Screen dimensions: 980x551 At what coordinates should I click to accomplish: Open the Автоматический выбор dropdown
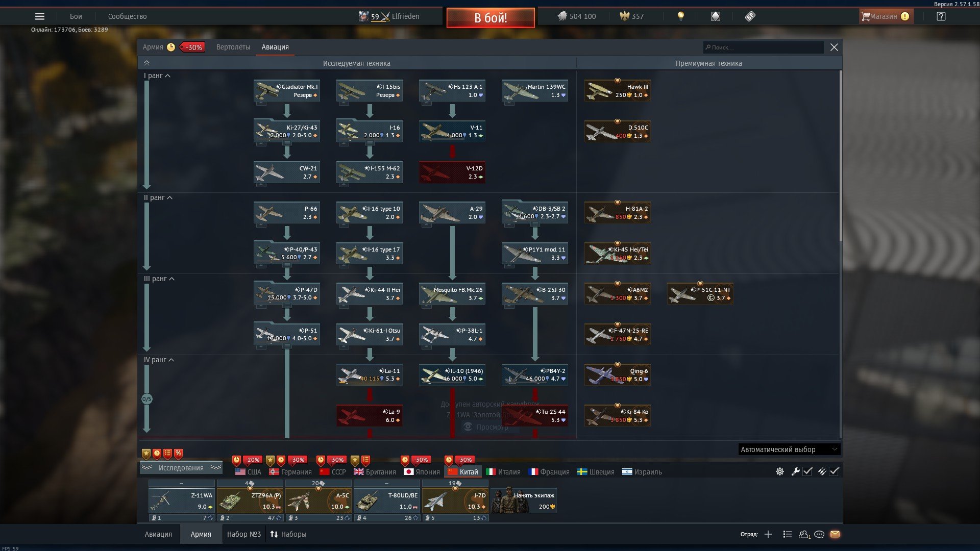click(789, 449)
